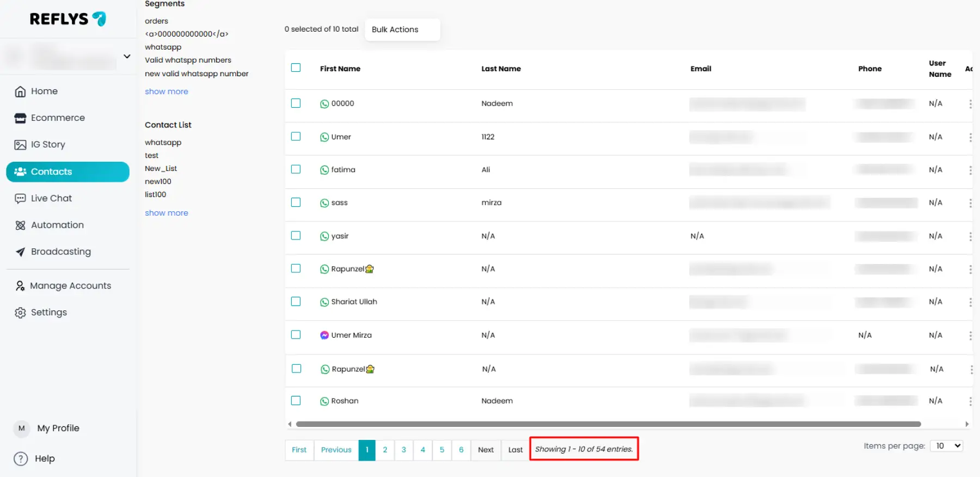Click the Broadcasting paper plane icon

pyautogui.click(x=20, y=252)
